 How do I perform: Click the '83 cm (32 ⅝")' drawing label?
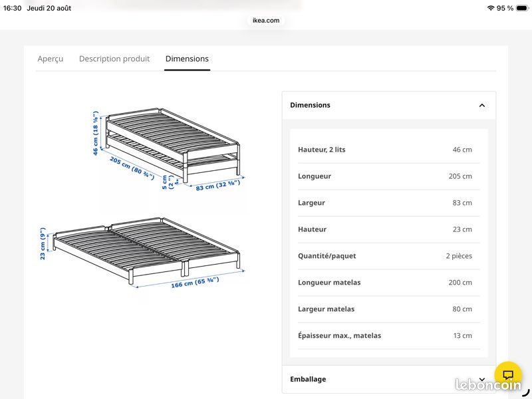(x=218, y=186)
